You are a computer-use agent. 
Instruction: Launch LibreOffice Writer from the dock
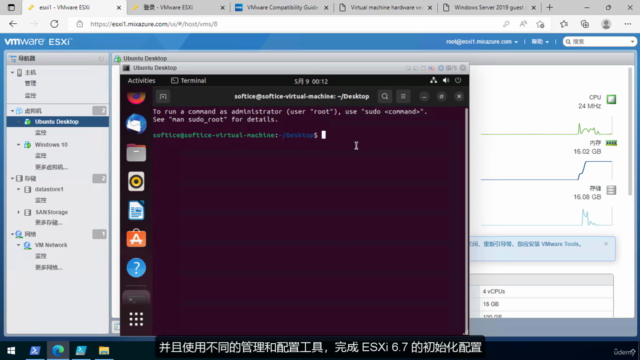(x=136, y=210)
